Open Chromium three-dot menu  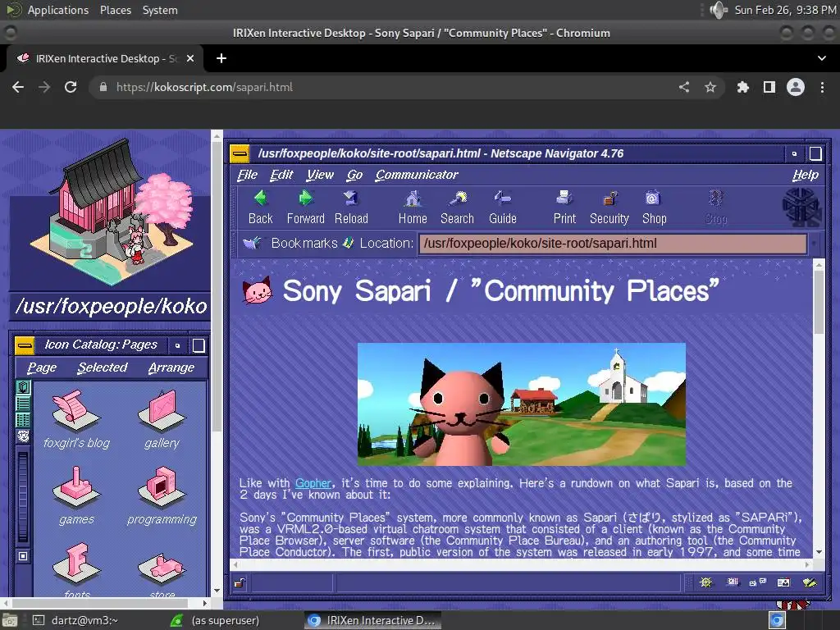click(822, 87)
